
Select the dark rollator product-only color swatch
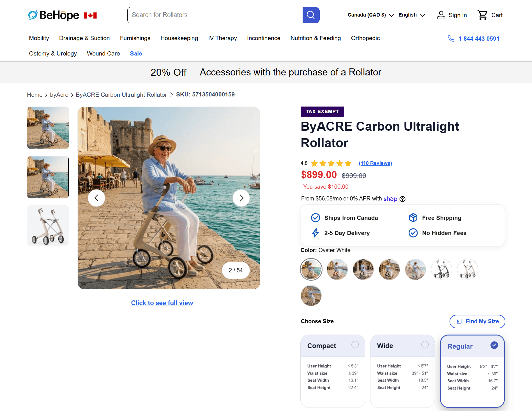[441, 269]
